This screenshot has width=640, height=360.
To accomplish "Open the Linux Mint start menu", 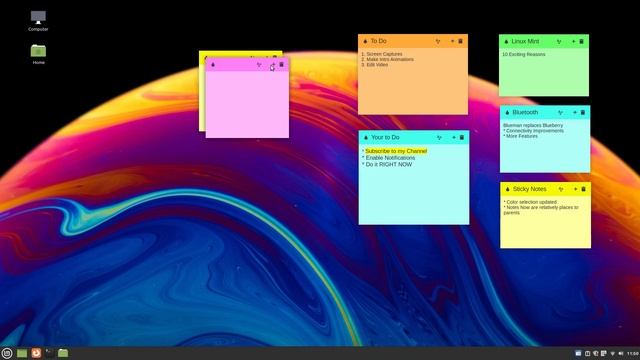I will click(x=7, y=353).
